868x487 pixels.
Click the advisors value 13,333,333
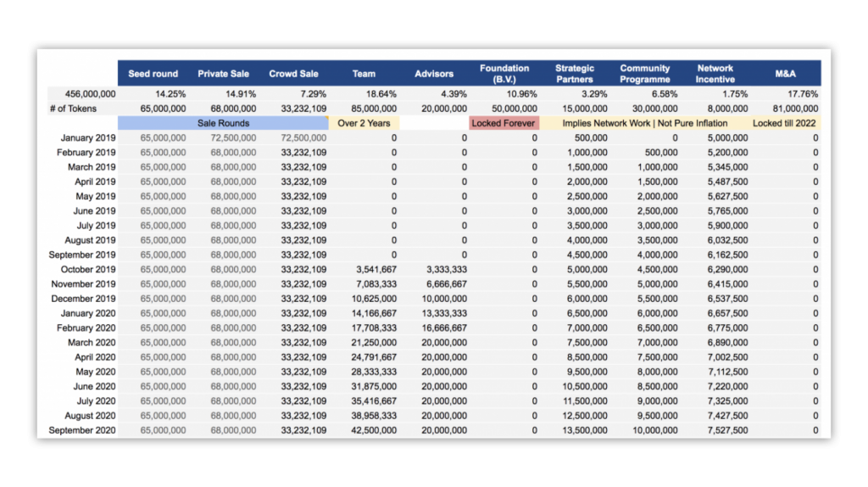click(444, 313)
